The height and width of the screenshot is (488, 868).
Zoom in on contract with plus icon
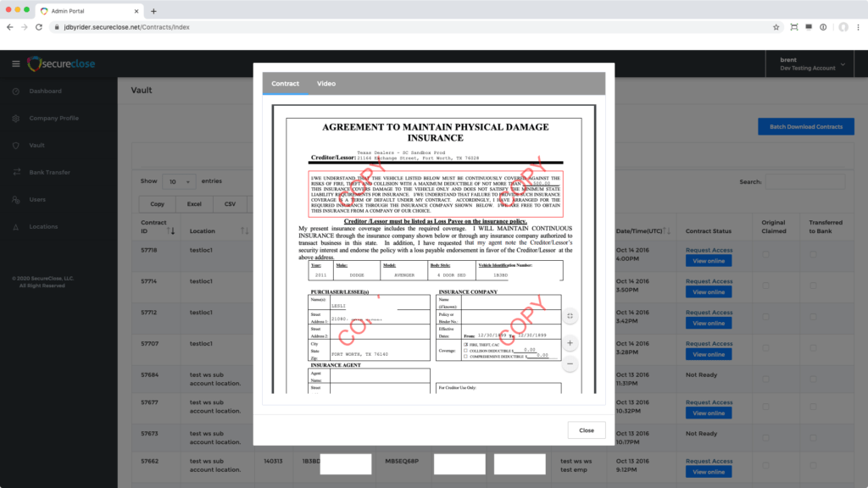pos(570,343)
